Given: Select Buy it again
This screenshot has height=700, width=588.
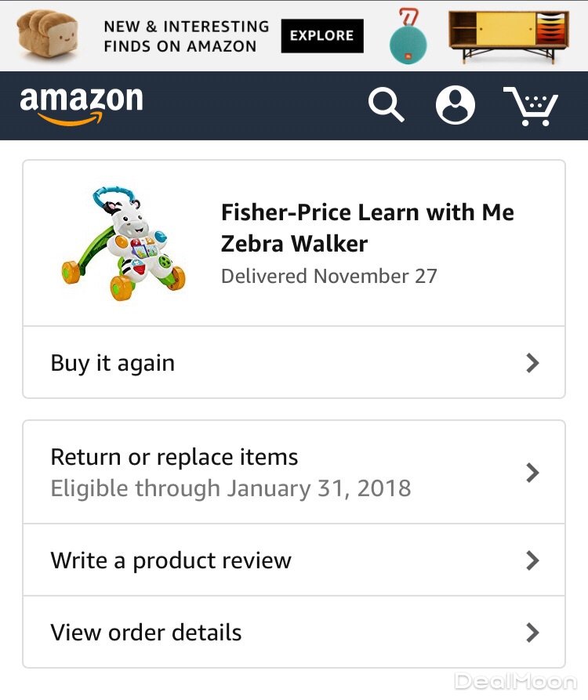Looking at the screenshot, I should pyautogui.click(x=113, y=363).
